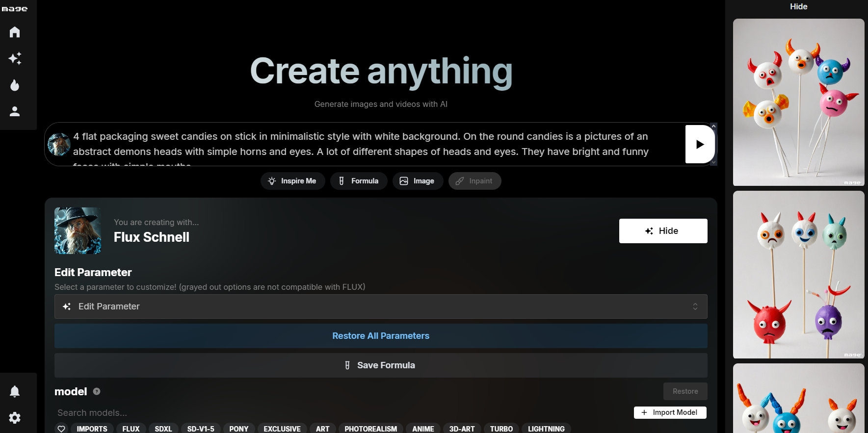Click the wizard avatar beside the prompt
868x433 pixels.
pyautogui.click(x=59, y=144)
